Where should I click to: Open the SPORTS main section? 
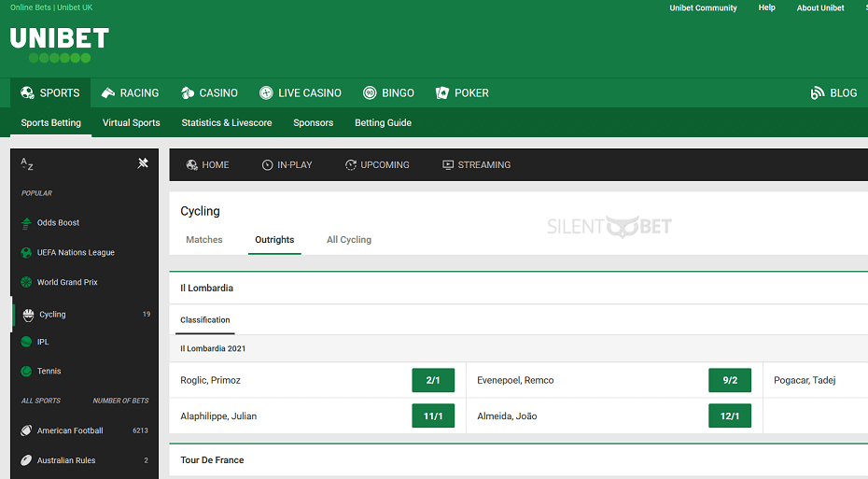pyautogui.click(x=50, y=93)
